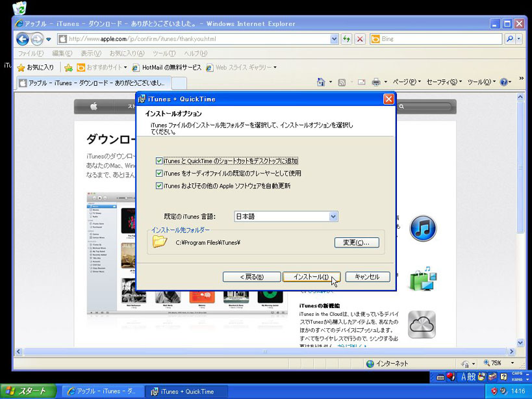Click the home page icon
Screen dimensions: 532x399
(x=321, y=82)
